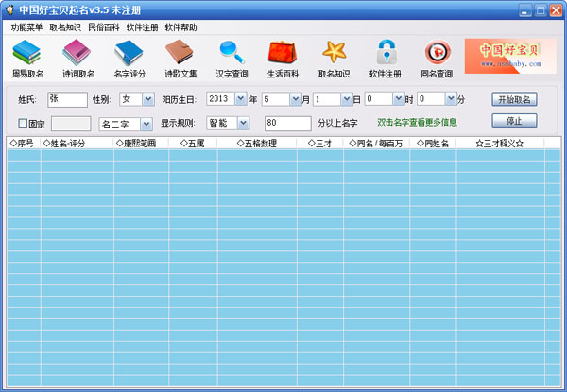Click the 中国好宝贝 website banner
Viewport: 567px width, 392px height.
510,56
